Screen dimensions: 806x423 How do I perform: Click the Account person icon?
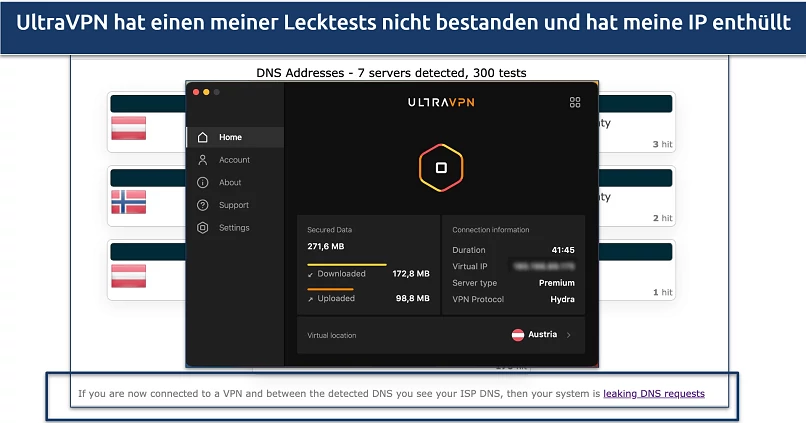click(203, 160)
